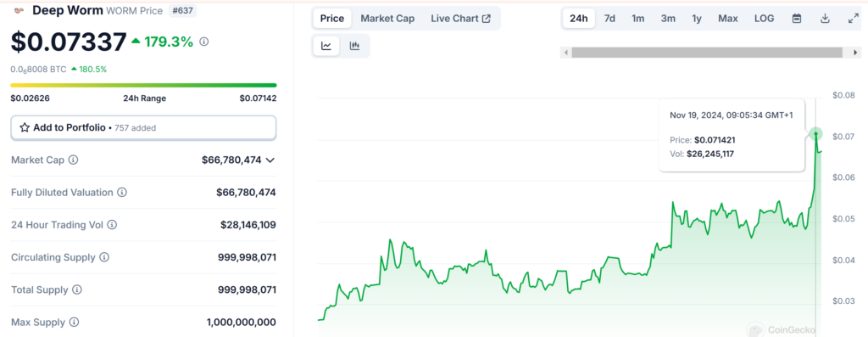Click the info icon beside Market Cap

click(73, 160)
